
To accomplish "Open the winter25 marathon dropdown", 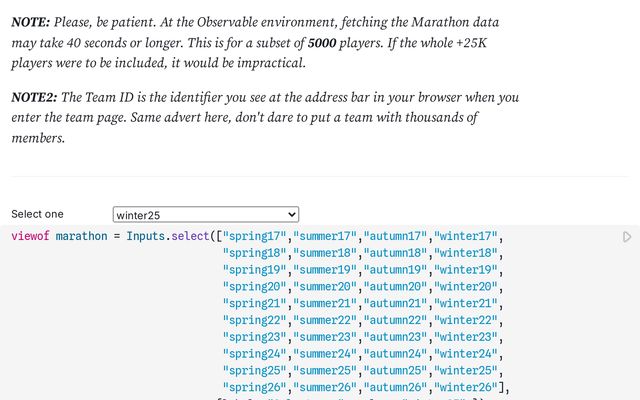I will click(x=205, y=214).
